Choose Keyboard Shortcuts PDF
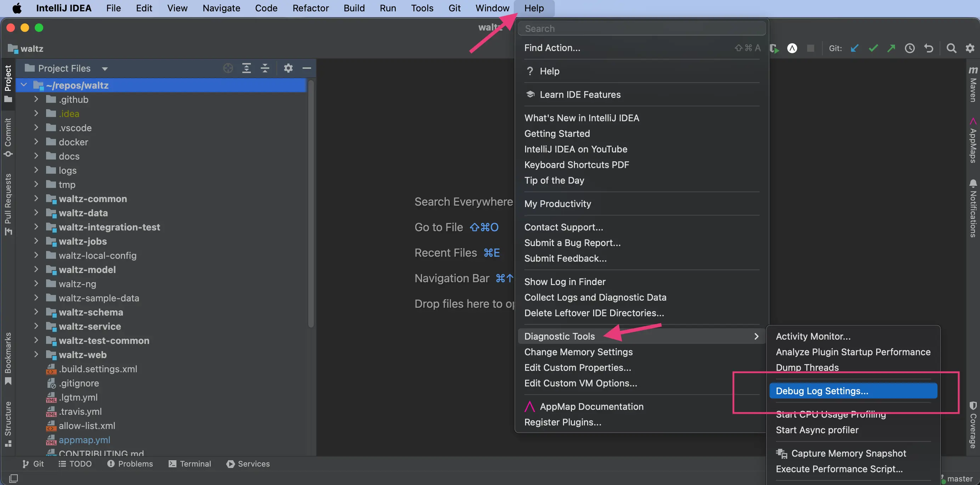The height and width of the screenshot is (485, 980). (x=641, y=165)
